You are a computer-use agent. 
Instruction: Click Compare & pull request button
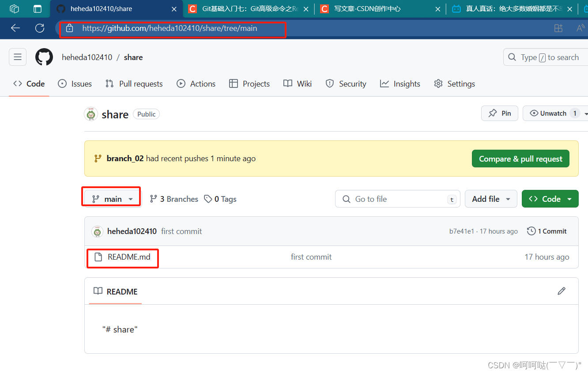click(x=521, y=159)
